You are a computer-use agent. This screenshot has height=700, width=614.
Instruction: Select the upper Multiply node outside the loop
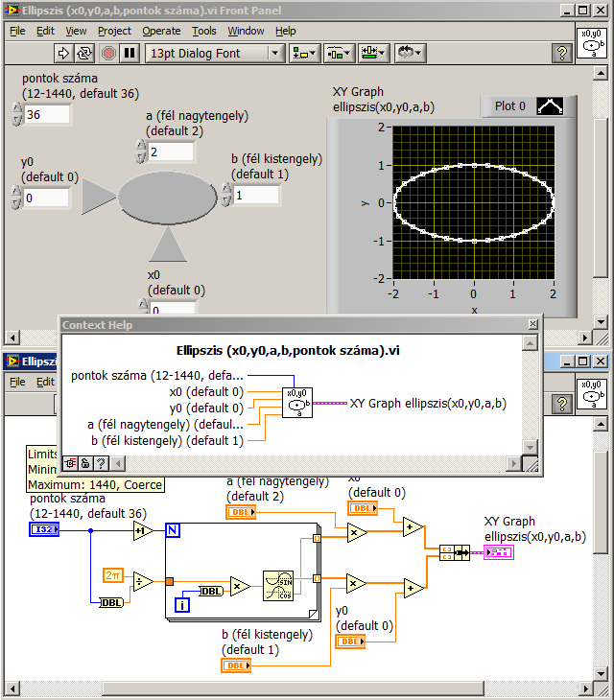pos(357,532)
